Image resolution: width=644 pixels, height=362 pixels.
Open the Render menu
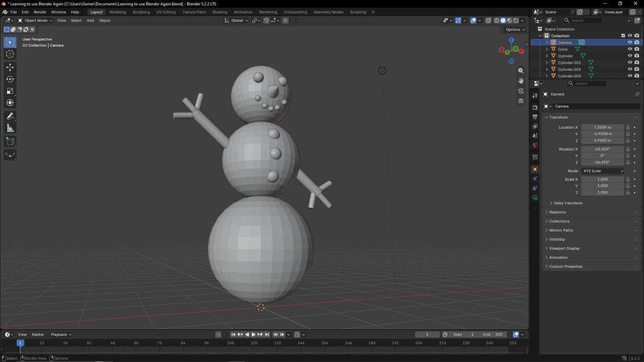pyautogui.click(x=40, y=12)
